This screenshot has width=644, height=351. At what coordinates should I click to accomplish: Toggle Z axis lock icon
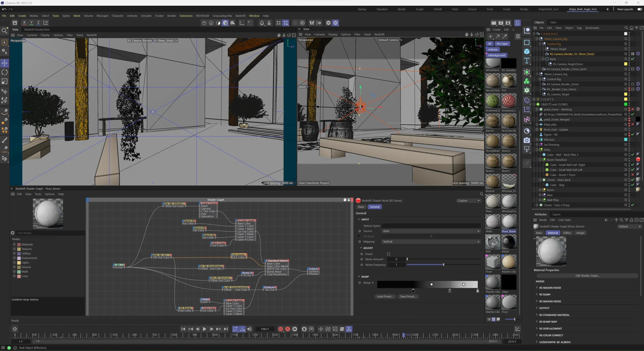click(x=38, y=23)
